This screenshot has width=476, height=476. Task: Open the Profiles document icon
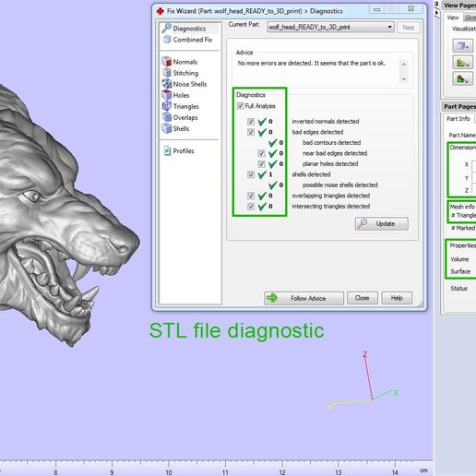point(167,150)
